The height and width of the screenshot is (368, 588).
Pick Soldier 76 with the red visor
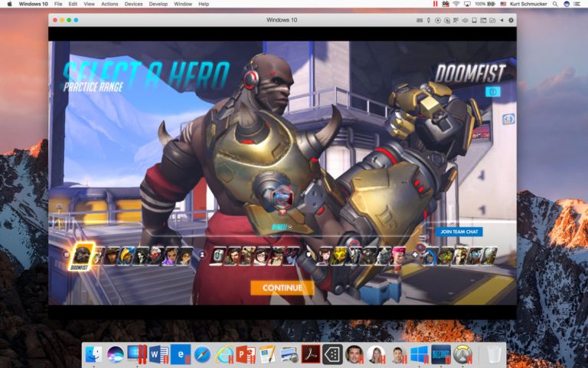point(156,256)
